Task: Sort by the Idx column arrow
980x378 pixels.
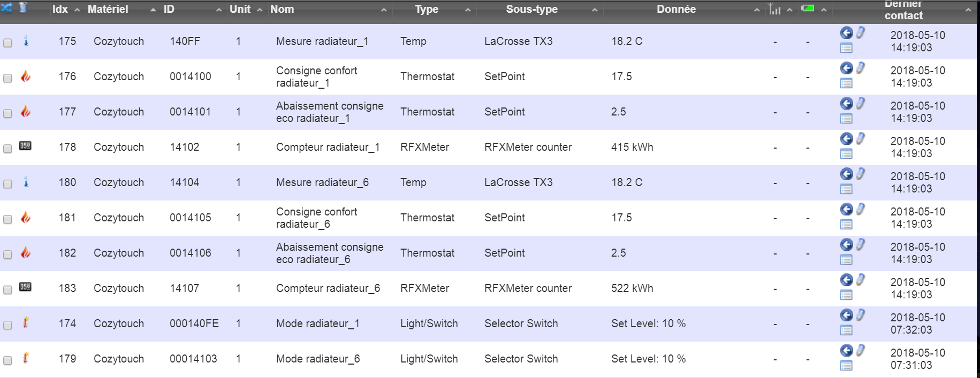Action: (77, 10)
